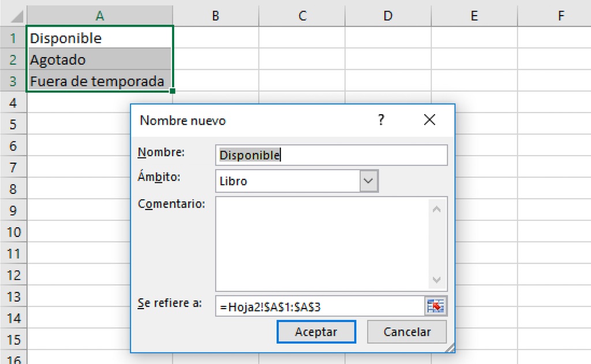Select row 10 header
This screenshot has width=591, height=364.
coord(13,232)
